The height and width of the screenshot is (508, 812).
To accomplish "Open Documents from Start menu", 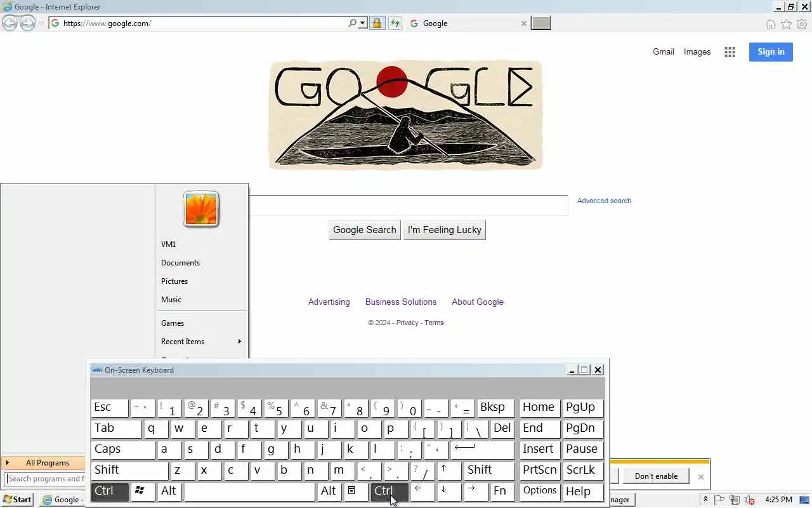I will (x=201, y=263).
